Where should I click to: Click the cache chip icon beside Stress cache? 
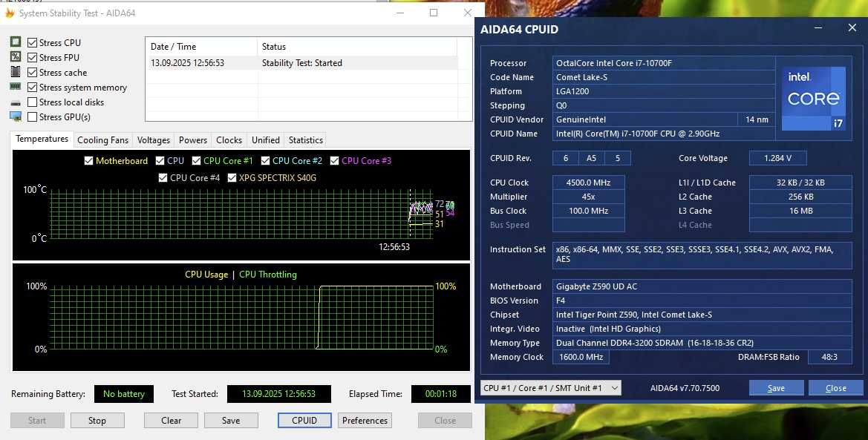click(16, 72)
